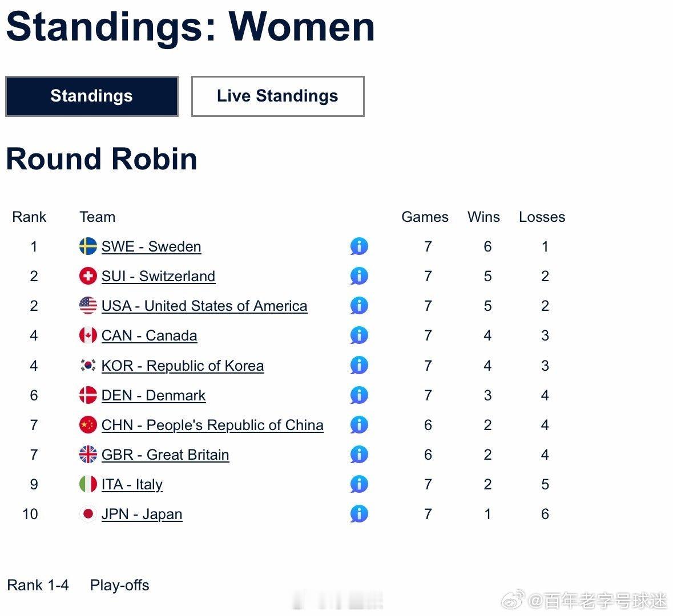The image size is (673, 616).
Task: Switch to the Live Standings tab
Action: (277, 96)
